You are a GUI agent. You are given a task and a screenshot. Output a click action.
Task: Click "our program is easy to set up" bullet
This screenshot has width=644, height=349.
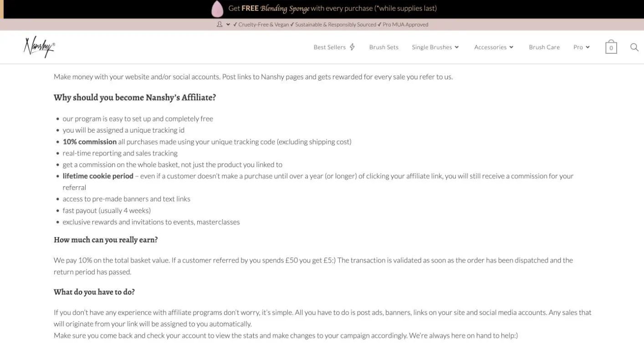(138, 119)
